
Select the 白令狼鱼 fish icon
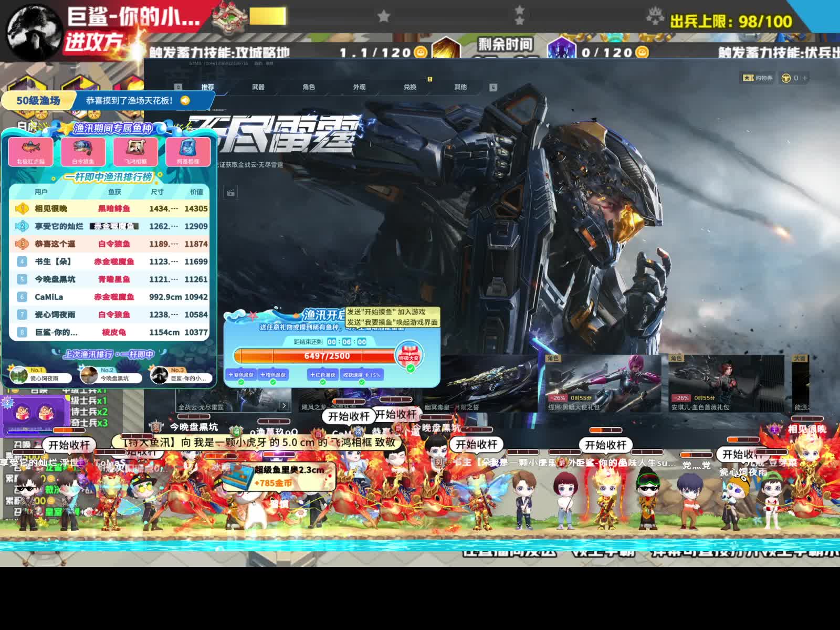(83, 151)
